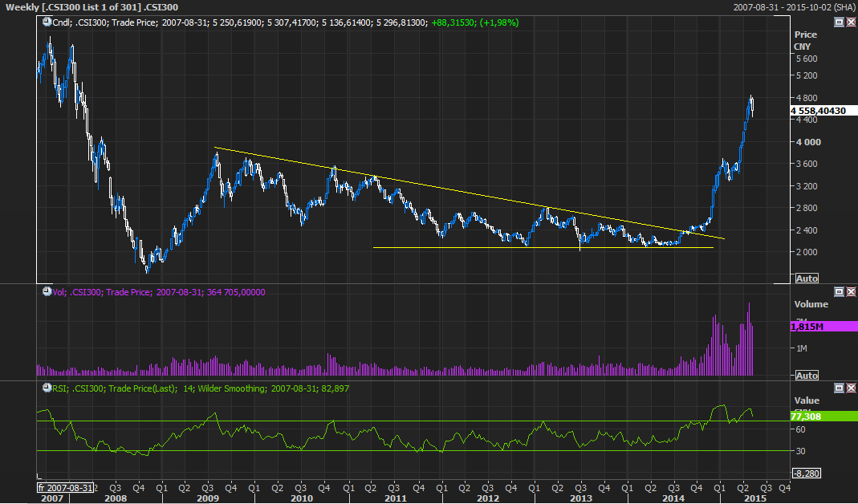Viewport: 858px width, 504px height.
Task: Select the lower green RSI oversold line
Action: [x=413, y=451]
